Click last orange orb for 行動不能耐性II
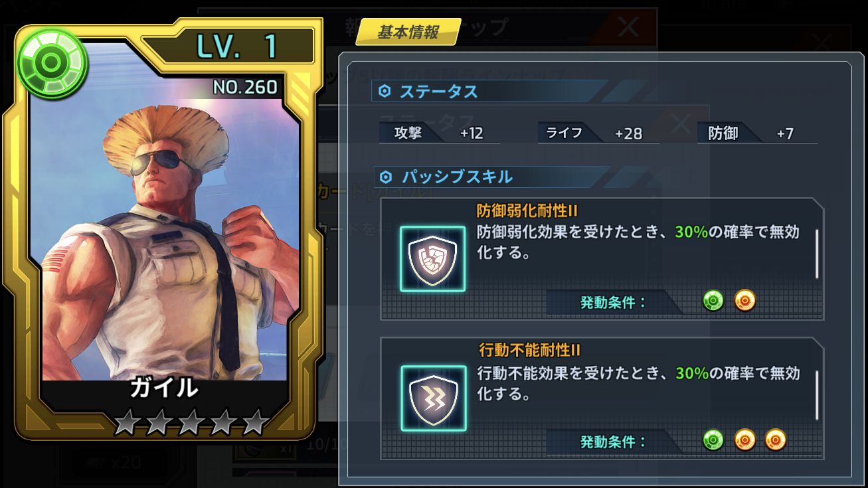This screenshot has width=868, height=488. click(x=776, y=440)
